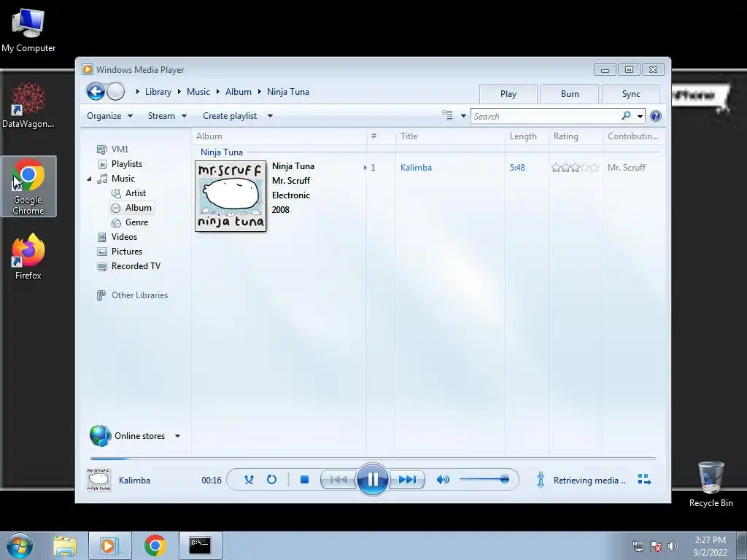The height and width of the screenshot is (560, 747).
Task: Sort by the Contributing artist column header
Action: pos(632,136)
